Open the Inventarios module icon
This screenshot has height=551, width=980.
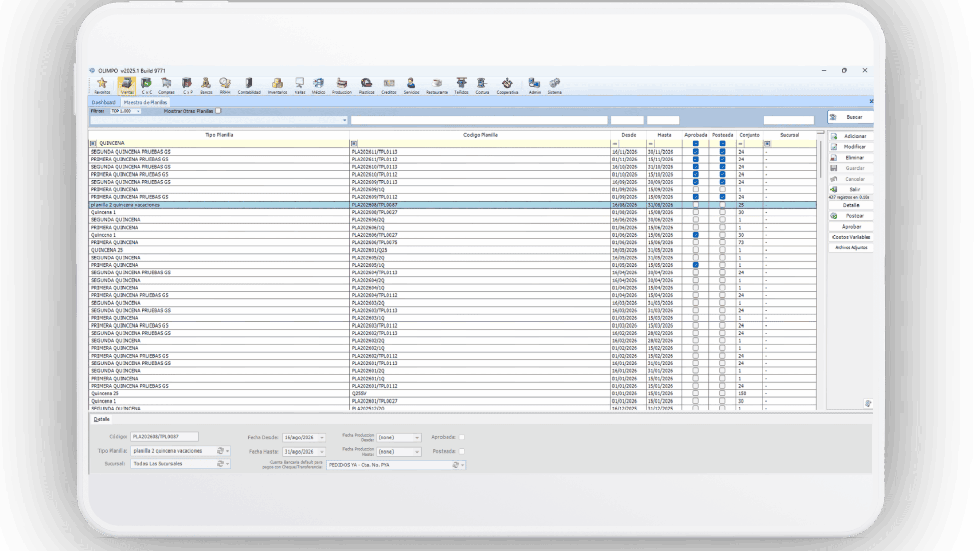278,86
